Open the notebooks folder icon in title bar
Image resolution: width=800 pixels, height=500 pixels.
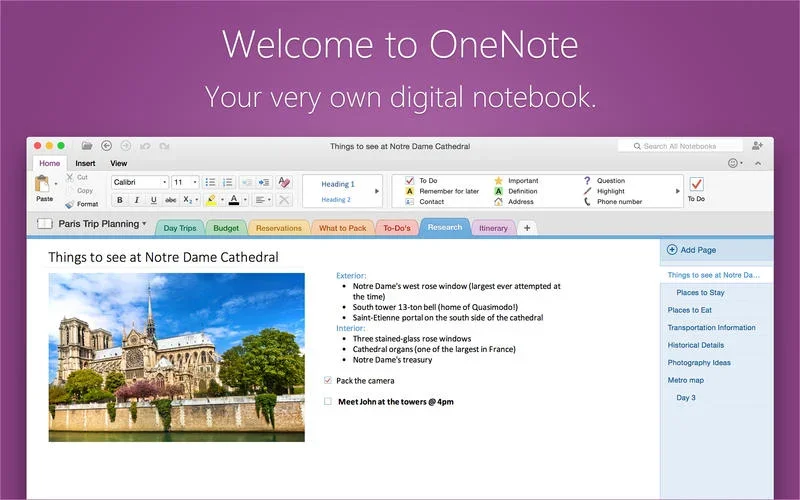pos(87,146)
